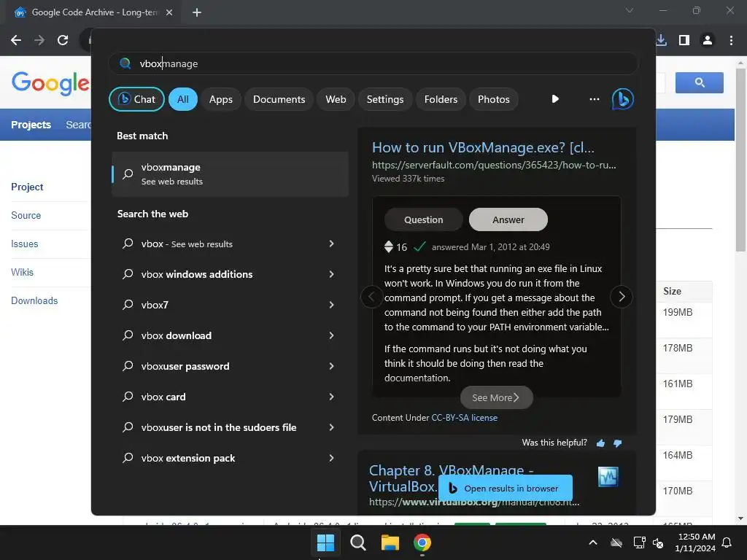Switch to Photos filter
The width and height of the screenshot is (747, 560).
point(494,99)
